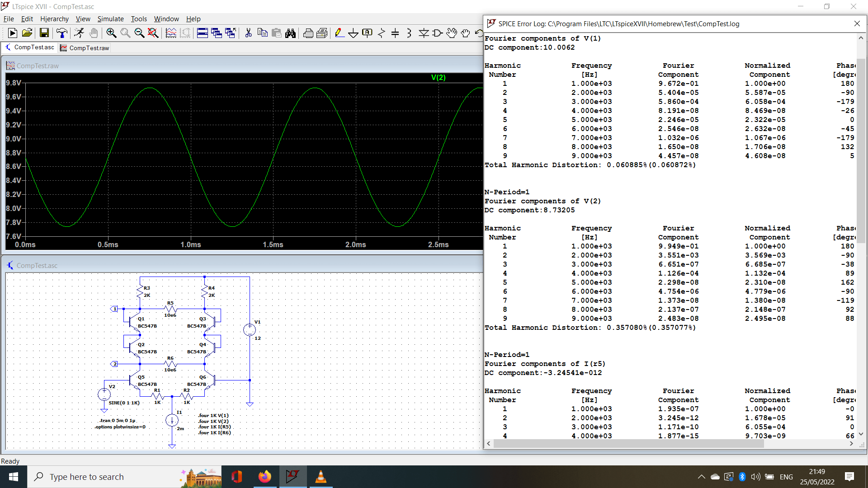Place a Resistor component

click(381, 33)
